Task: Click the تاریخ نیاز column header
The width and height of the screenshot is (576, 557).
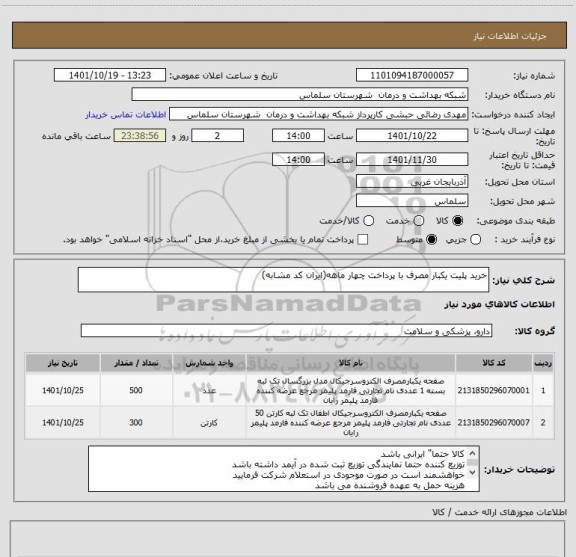Action: 62,363
